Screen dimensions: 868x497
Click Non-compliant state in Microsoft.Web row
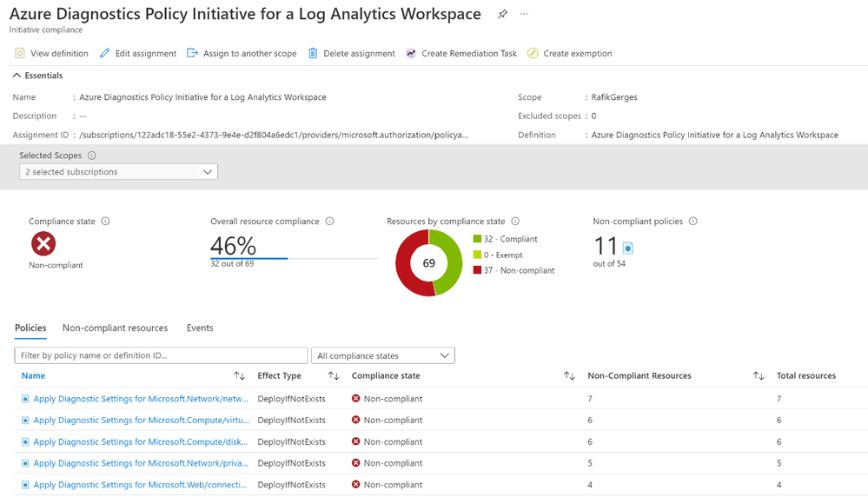387,484
